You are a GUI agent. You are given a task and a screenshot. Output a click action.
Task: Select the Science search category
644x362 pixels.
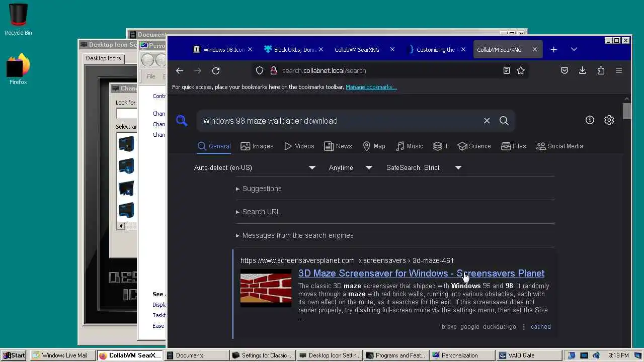(474, 146)
